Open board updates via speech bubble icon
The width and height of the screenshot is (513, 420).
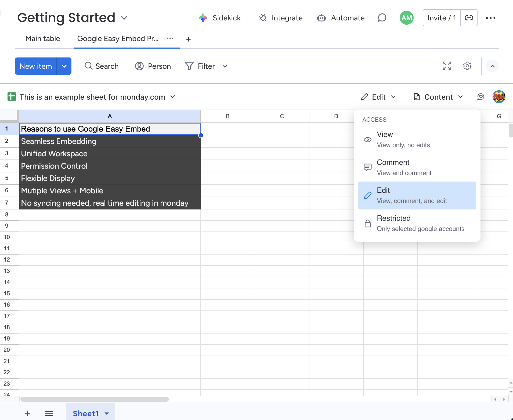pos(382,18)
